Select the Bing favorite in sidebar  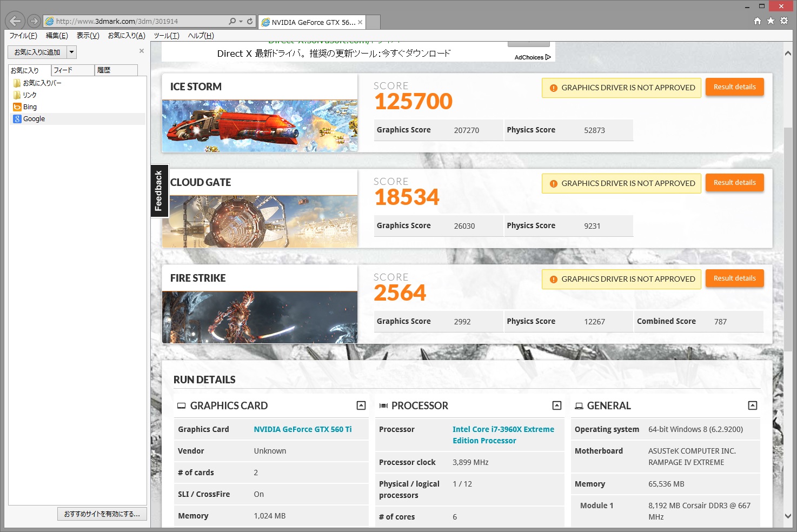click(30, 107)
